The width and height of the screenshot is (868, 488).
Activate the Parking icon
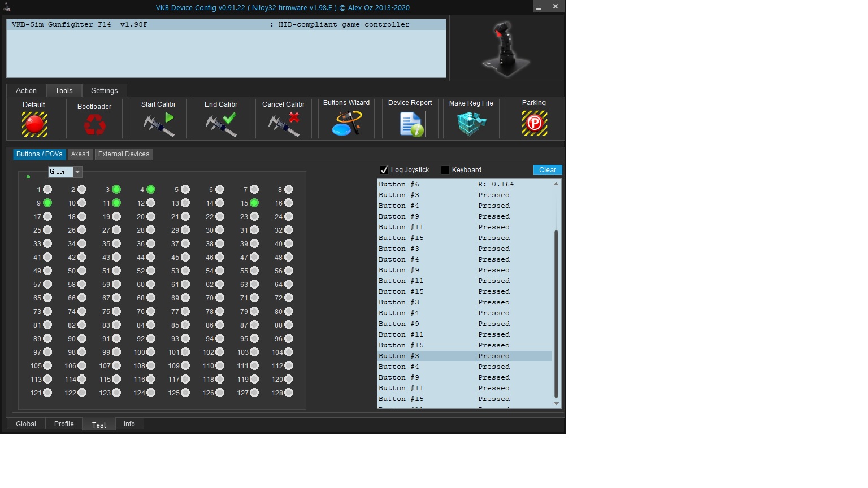[535, 123]
